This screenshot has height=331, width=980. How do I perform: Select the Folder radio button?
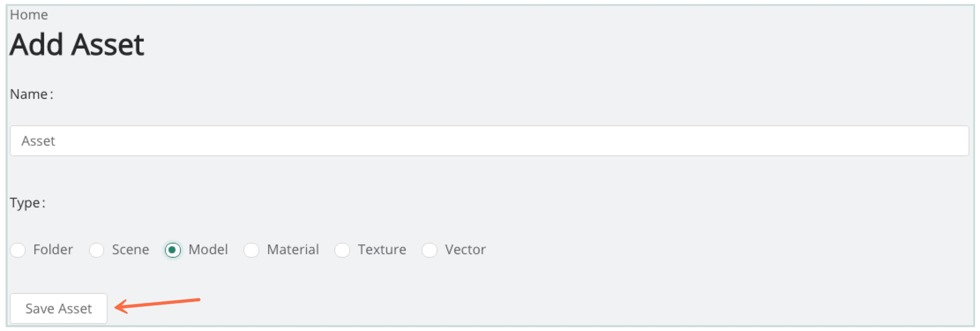18,250
